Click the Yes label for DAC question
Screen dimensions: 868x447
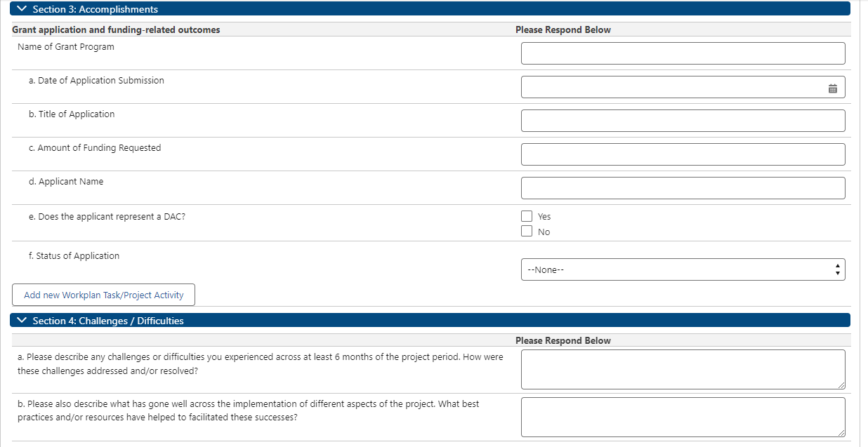544,217
